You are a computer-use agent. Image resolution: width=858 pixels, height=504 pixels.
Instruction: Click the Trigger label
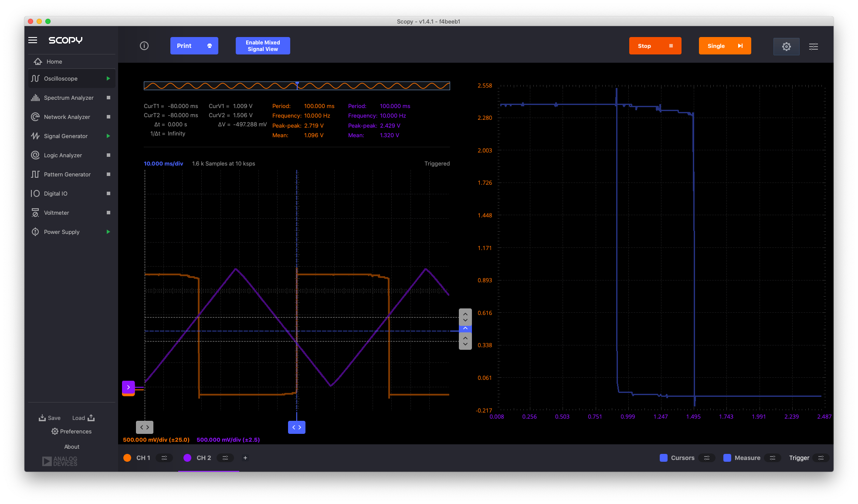click(x=799, y=458)
